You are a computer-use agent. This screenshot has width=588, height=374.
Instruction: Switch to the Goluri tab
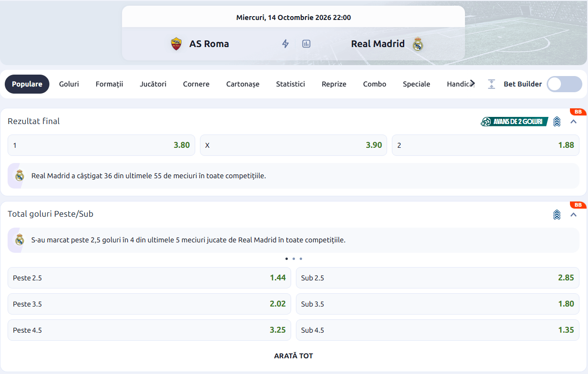pyautogui.click(x=69, y=84)
